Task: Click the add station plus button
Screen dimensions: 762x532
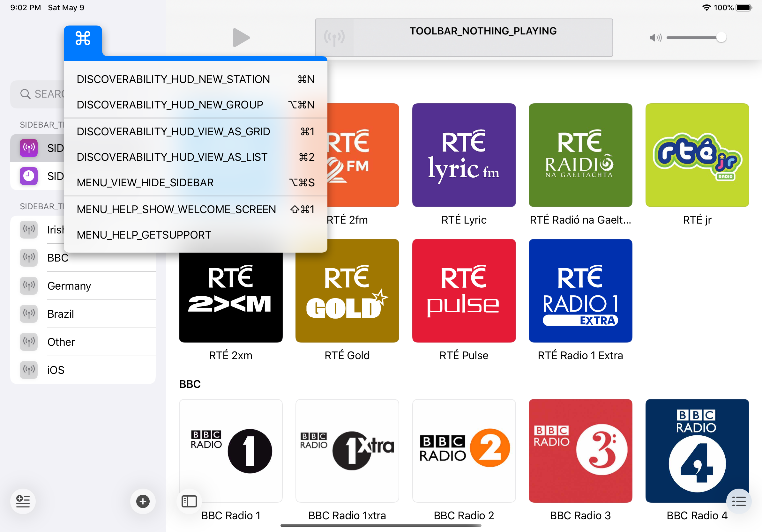Action: pos(143,501)
